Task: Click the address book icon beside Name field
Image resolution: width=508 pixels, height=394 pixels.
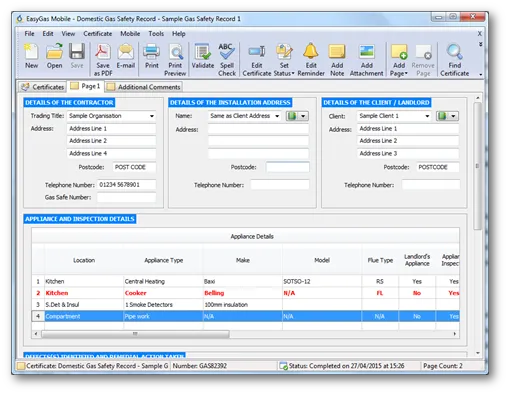Action: pos(292,116)
